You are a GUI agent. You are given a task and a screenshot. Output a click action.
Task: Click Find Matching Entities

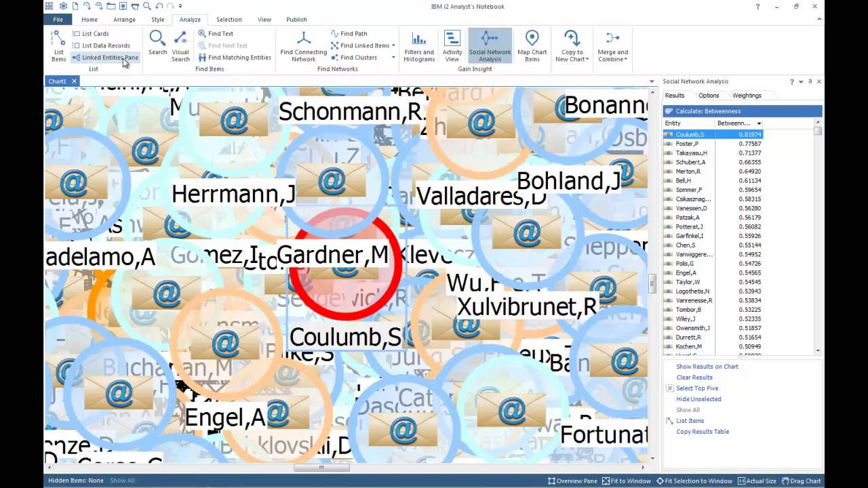[x=235, y=58]
